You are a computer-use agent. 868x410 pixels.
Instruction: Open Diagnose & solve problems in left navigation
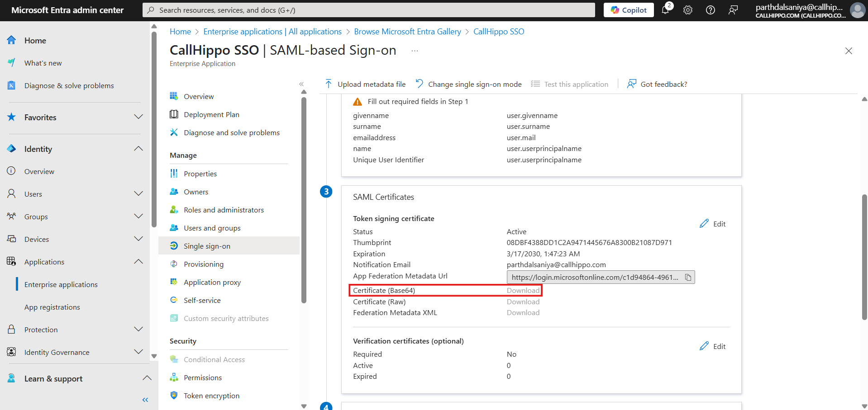click(69, 86)
